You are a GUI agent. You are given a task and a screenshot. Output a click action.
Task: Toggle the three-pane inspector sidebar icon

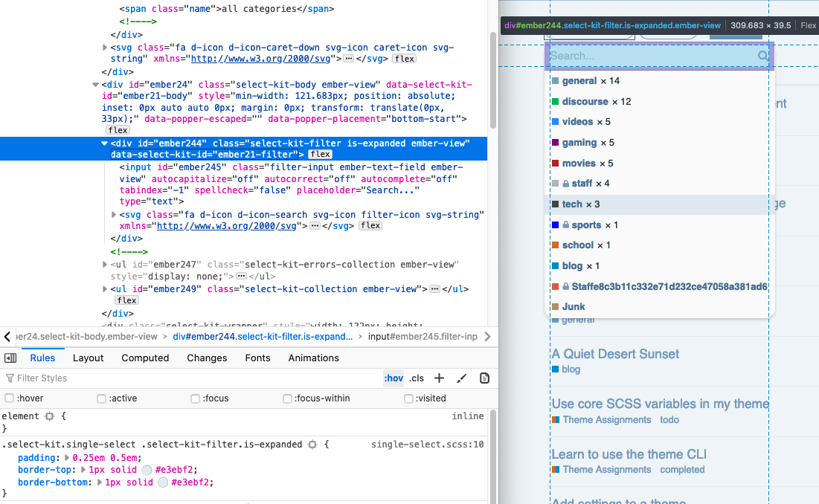click(10, 358)
